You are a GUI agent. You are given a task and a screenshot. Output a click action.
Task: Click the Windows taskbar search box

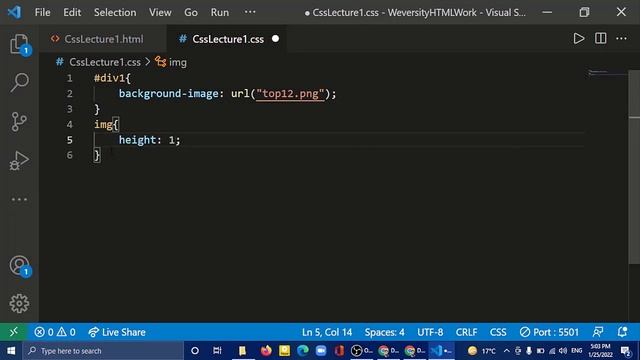pyautogui.click(x=103, y=351)
